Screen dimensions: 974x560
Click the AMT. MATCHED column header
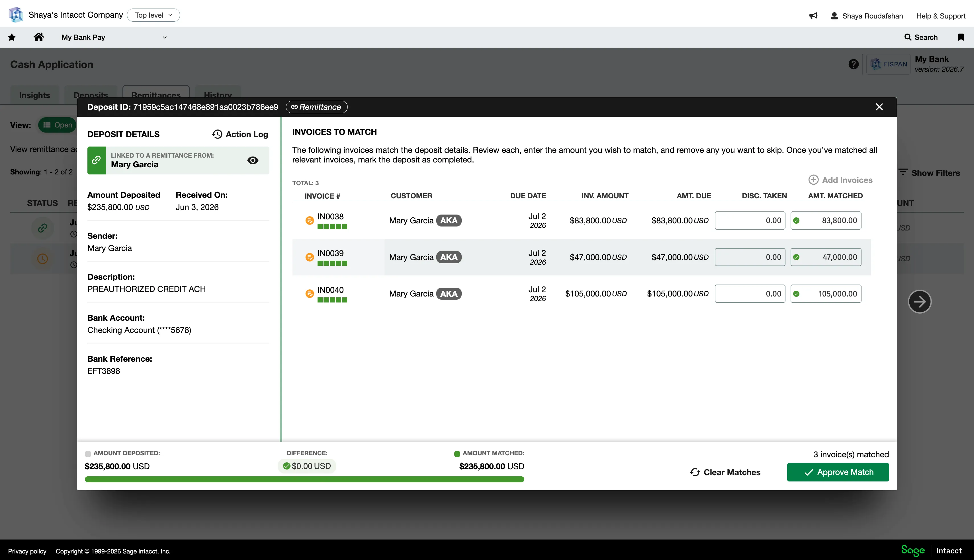pos(835,196)
